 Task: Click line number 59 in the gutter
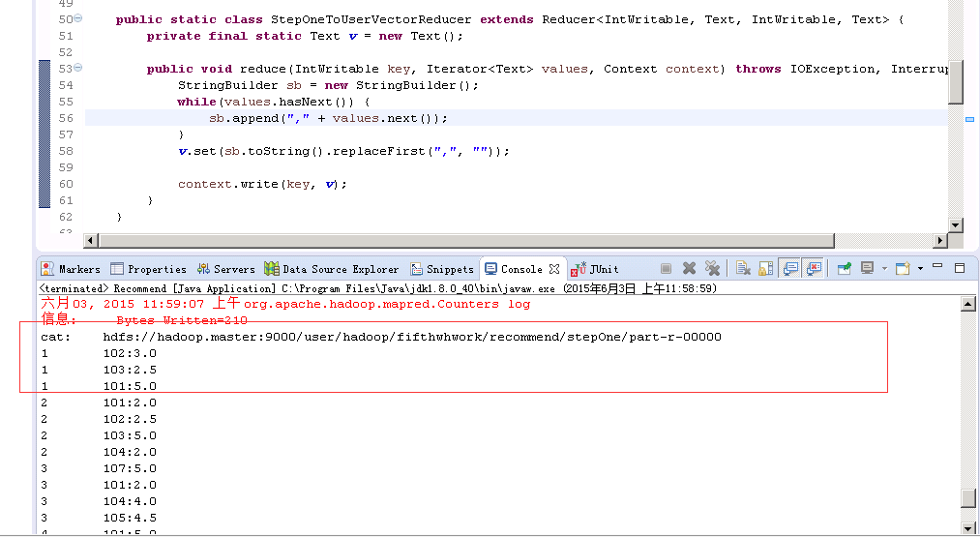click(x=66, y=167)
